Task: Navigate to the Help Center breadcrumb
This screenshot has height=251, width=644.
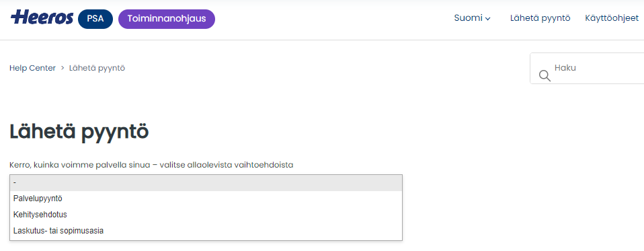Action: 32,68
